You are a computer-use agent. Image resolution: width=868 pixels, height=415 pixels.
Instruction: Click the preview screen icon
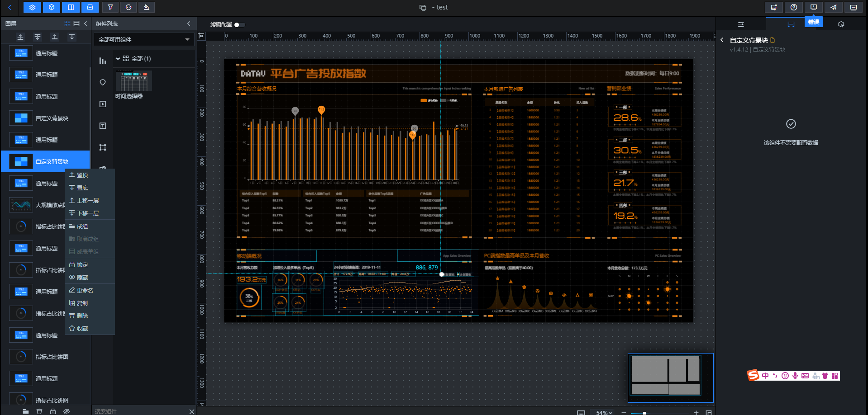click(x=854, y=7)
